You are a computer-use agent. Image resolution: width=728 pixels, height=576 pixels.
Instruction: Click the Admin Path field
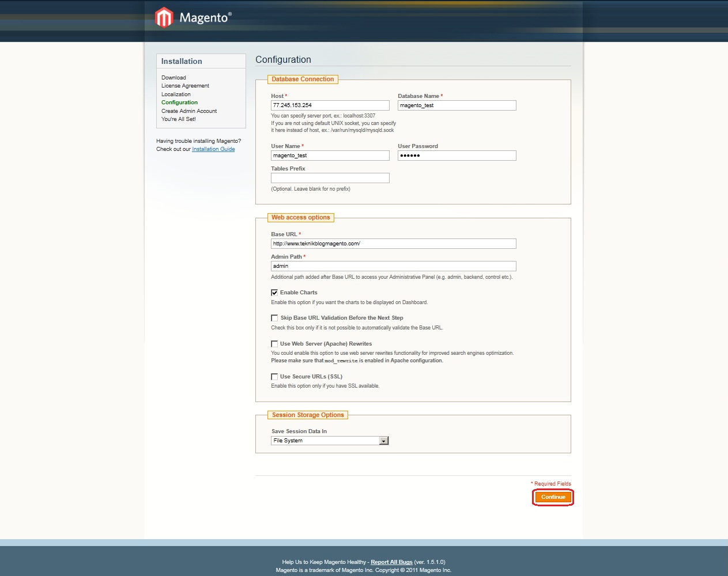pos(394,266)
